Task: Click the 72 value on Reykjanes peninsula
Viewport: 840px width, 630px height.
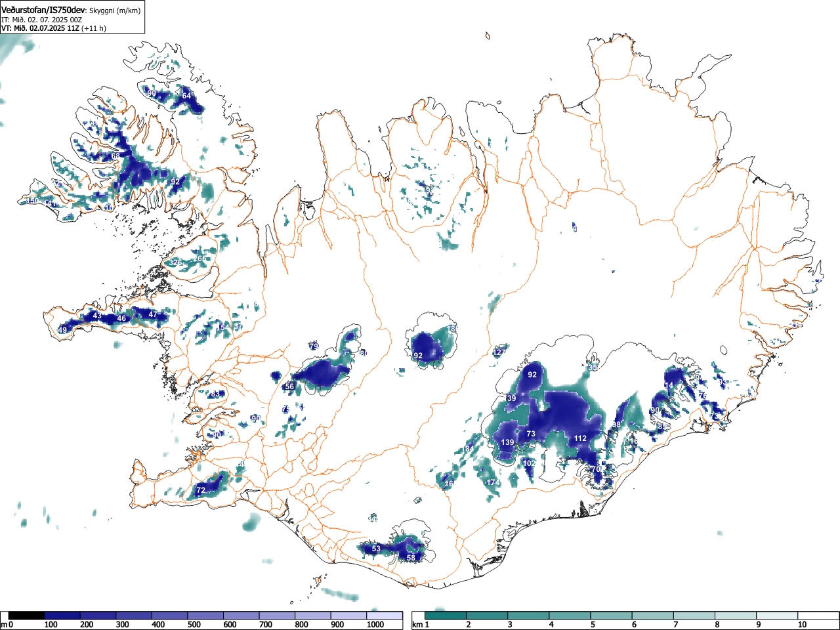Action: (x=201, y=490)
